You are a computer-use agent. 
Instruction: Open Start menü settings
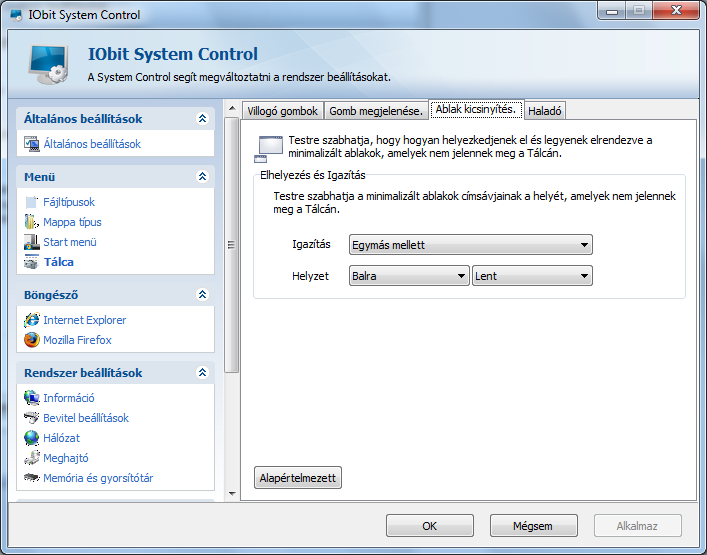coord(70,242)
